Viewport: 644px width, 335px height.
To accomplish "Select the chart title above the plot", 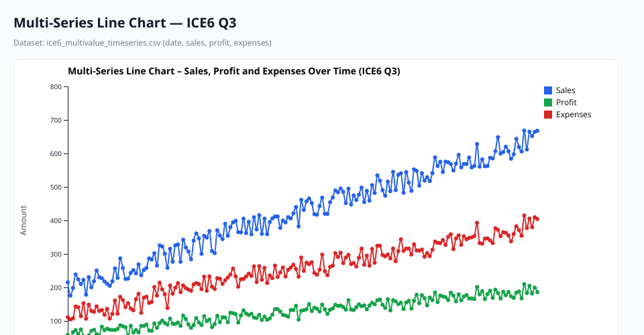I will tap(234, 71).
